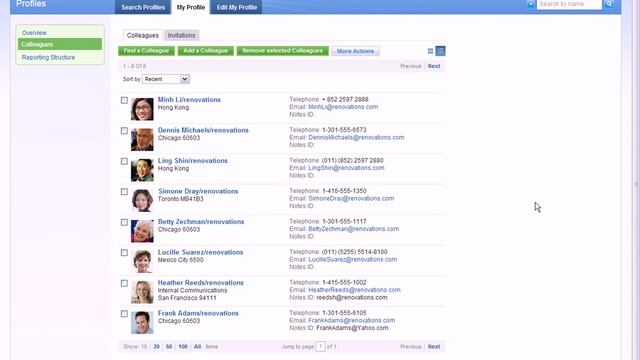The image size is (640, 360).
Task: Open Frank Adams' profile photo
Action: click(142, 322)
